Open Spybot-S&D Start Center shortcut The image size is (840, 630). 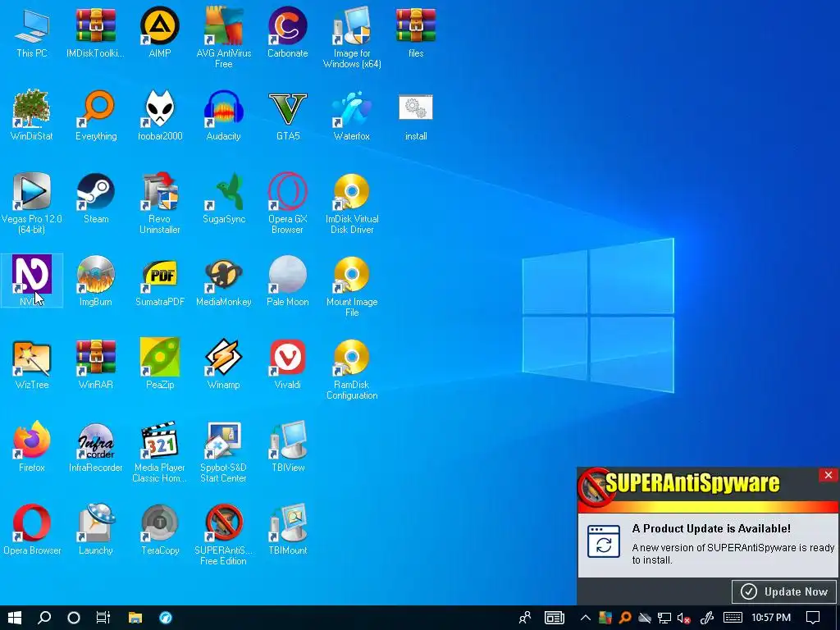(223, 451)
